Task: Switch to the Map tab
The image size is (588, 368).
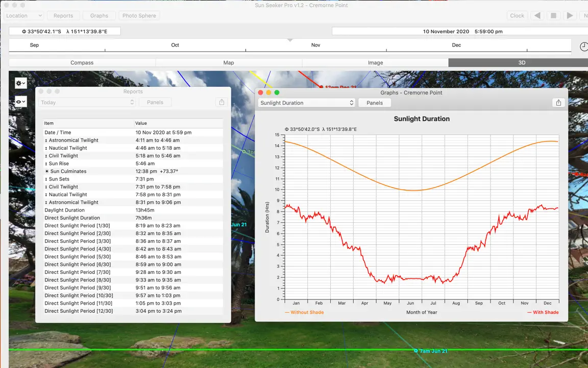Action: (229, 63)
